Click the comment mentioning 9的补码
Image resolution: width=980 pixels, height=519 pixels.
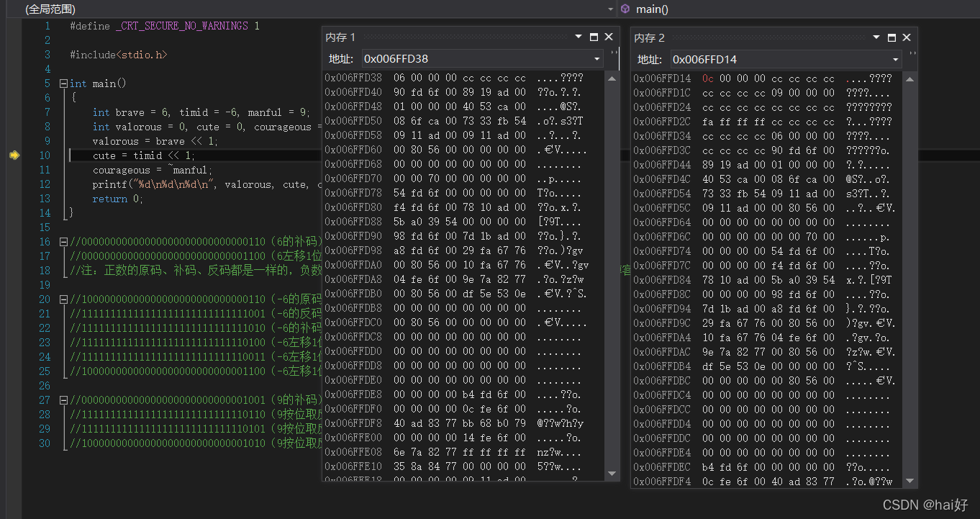(x=195, y=400)
